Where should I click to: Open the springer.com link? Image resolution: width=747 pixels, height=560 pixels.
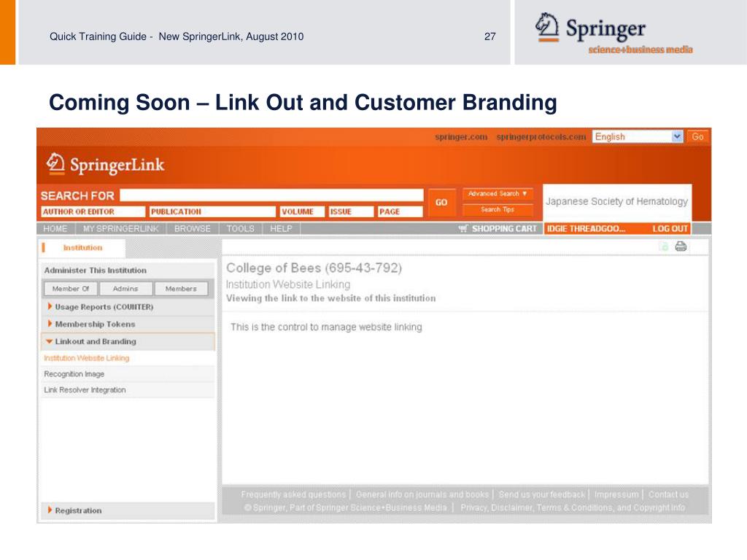coord(461,136)
